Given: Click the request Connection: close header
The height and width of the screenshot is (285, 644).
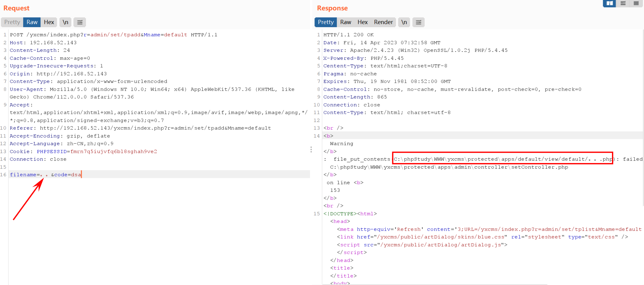Looking at the screenshot, I should 38,159.
